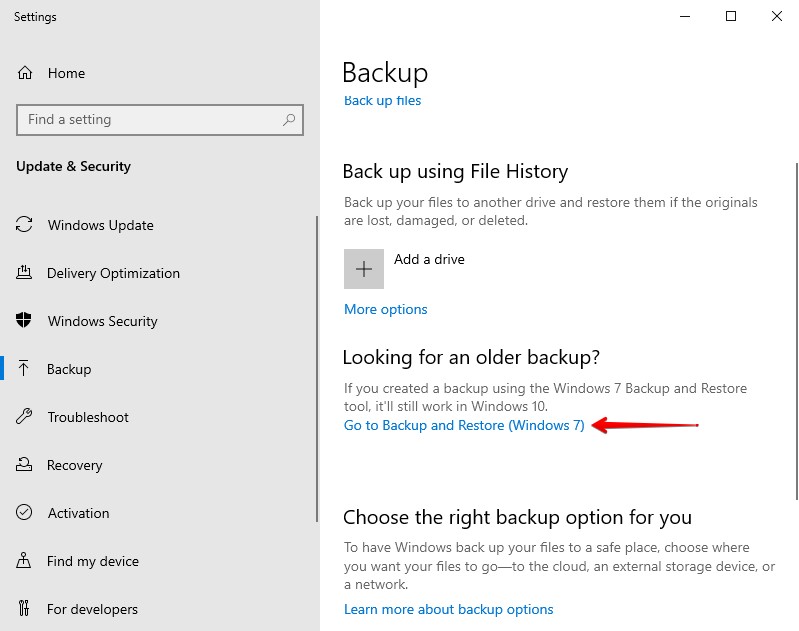Screen dimensions: 799x631
Task: Click the Delivery Optimization icon
Action: pos(24,273)
